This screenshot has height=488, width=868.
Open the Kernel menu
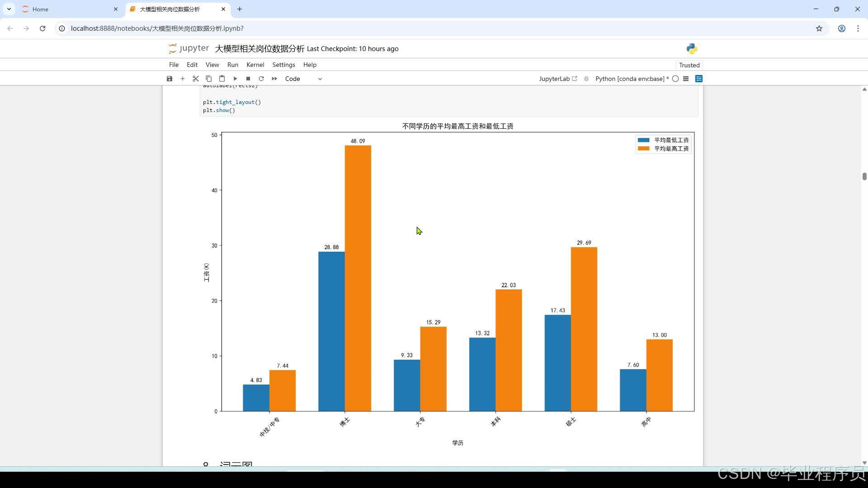pyautogui.click(x=255, y=65)
